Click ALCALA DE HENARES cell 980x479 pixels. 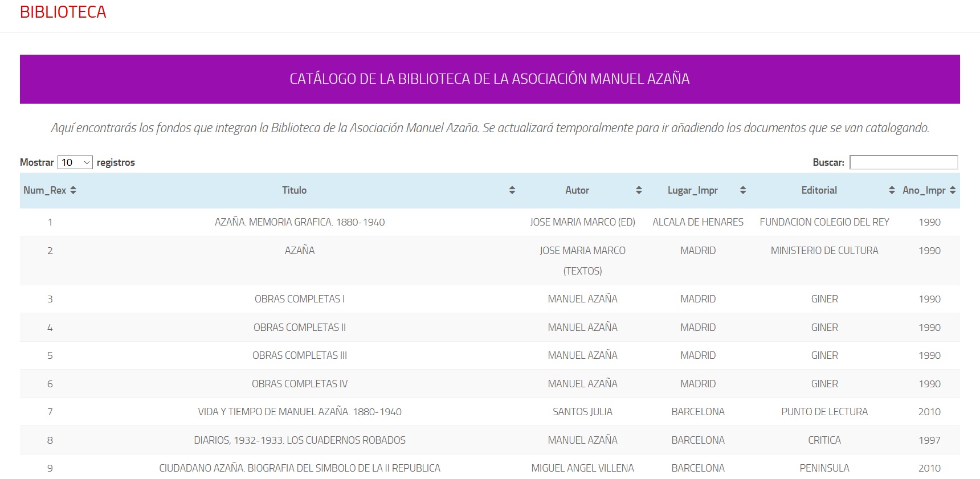[698, 222]
